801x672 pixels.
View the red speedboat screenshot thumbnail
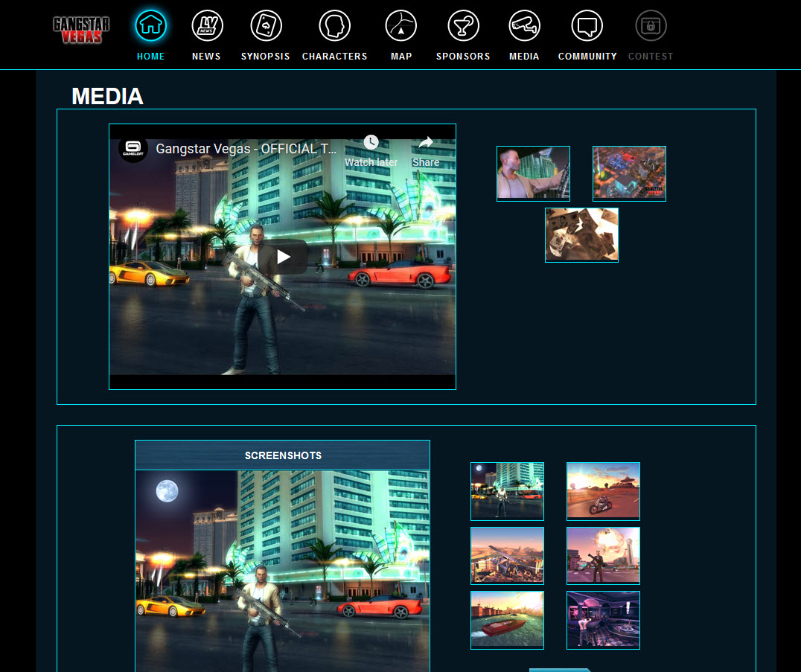507,620
